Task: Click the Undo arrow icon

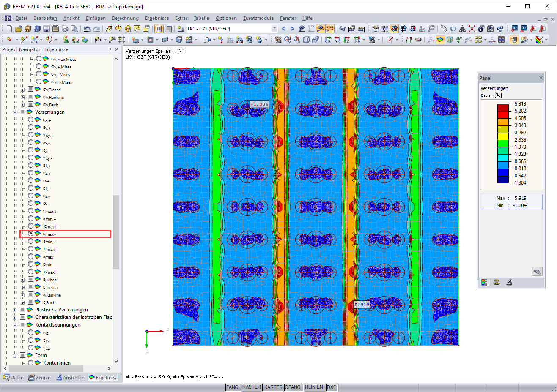Action: [x=87, y=29]
